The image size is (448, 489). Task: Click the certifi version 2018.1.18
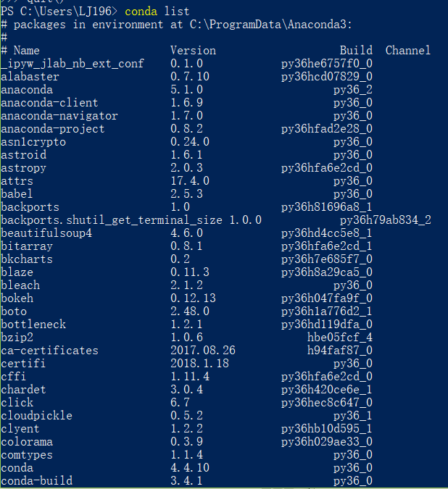199,364
